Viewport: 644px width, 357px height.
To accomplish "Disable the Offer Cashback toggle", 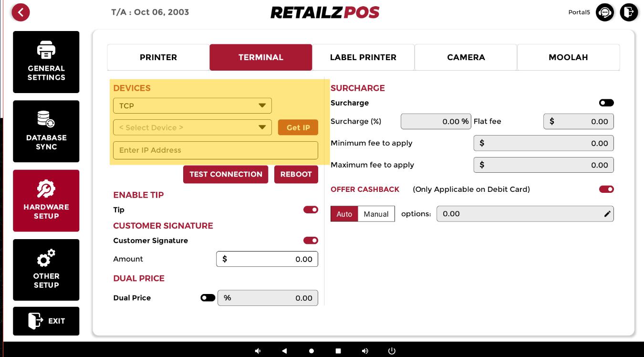I will [x=606, y=189].
